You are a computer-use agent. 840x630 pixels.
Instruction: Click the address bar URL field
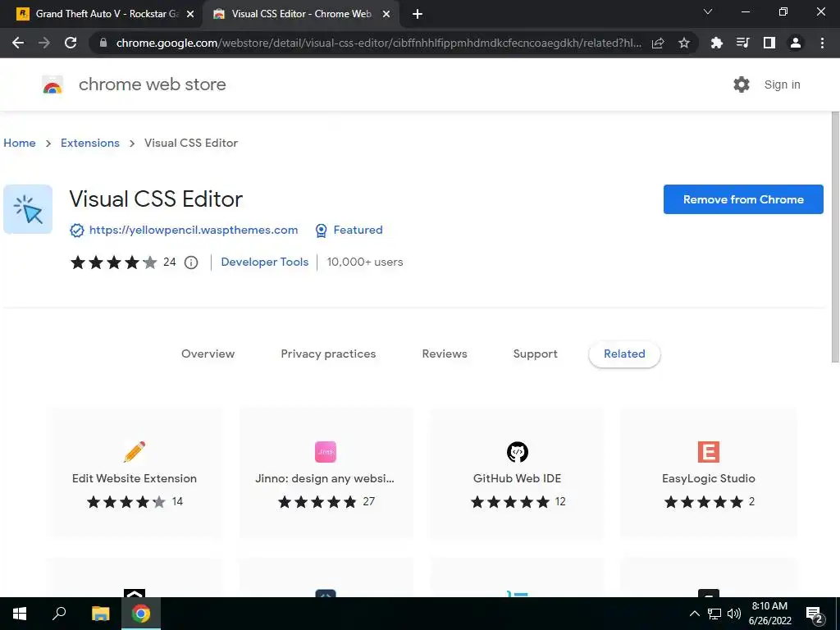[377, 43]
